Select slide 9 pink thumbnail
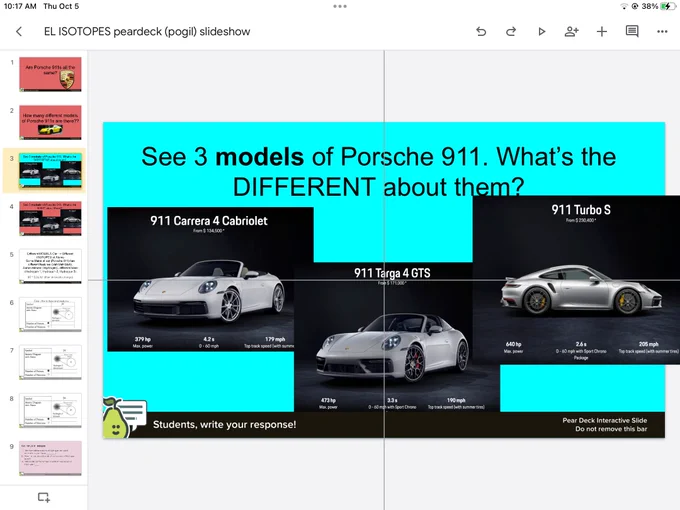680x510 pixels. coord(50,458)
